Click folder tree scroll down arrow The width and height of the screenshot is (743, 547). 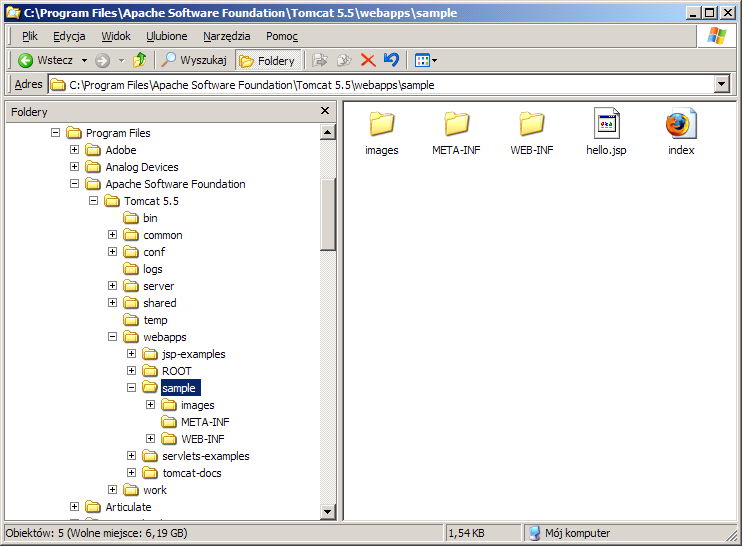[x=327, y=511]
